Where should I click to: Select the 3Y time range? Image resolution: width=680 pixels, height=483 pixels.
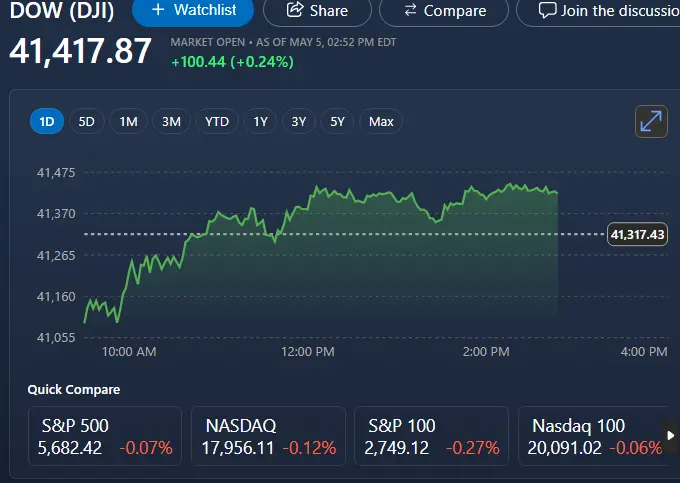299,122
